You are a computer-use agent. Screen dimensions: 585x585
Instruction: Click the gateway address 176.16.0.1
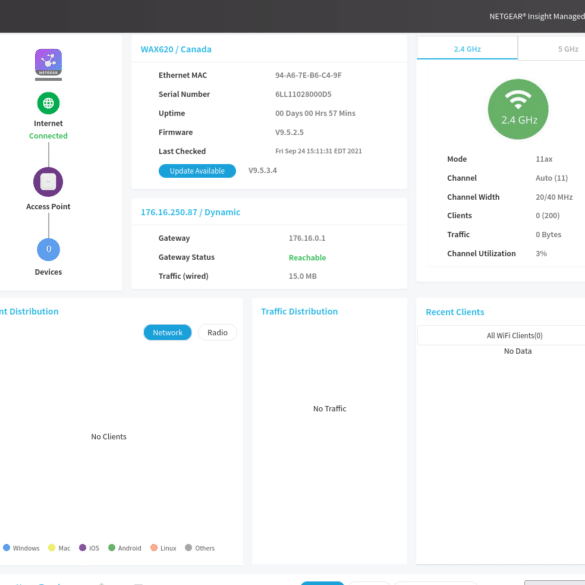307,238
